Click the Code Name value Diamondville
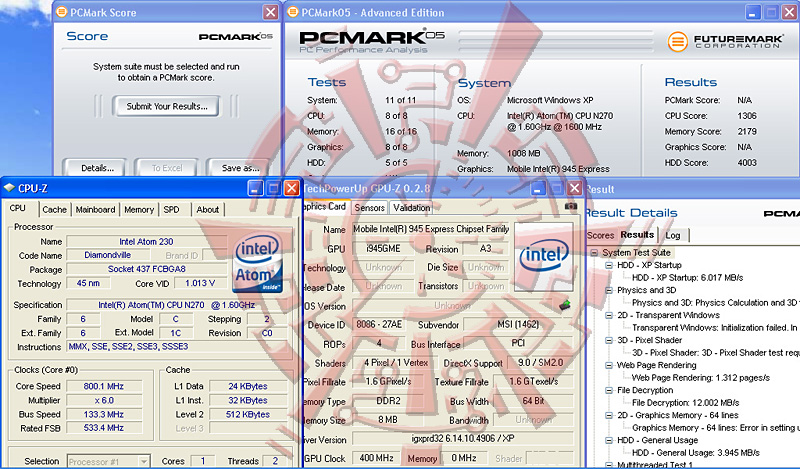Screen dimensions: 800x469 108,255
